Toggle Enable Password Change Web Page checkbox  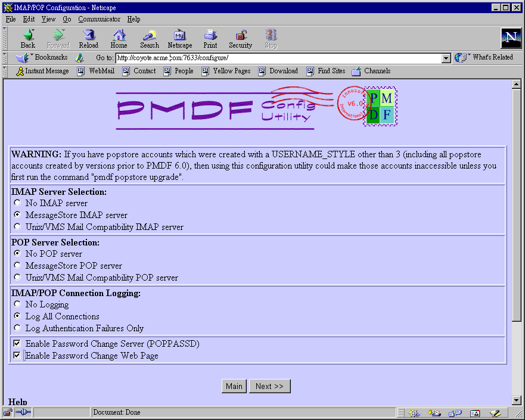(x=17, y=356)
